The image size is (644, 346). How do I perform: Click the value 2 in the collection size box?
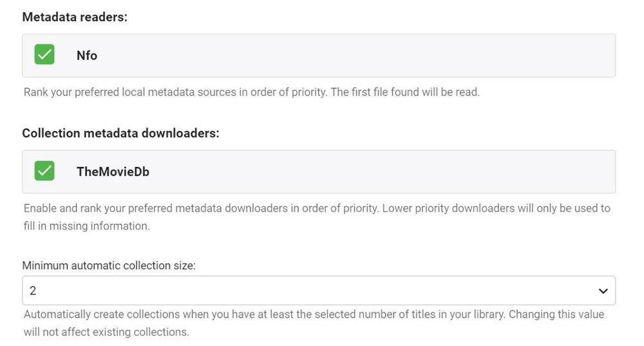(33, 291)
